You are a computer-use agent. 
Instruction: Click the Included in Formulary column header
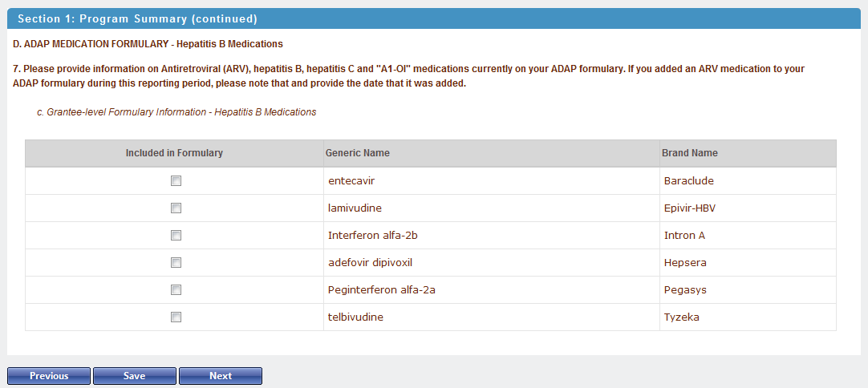[x=174, y=153]
